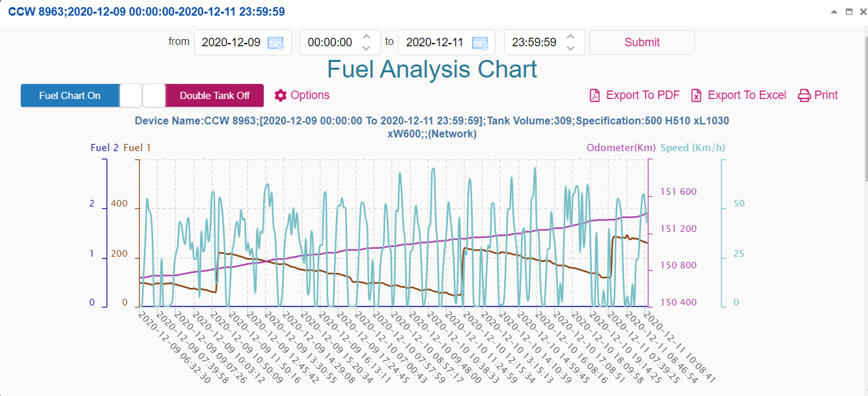Open the calendar picker for the start date
The image size is (868, 396).
coord(276,42)
